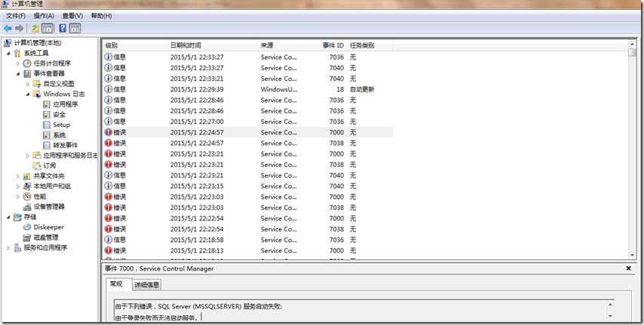Click the show/hide console tree toolbar icon
Screen dimensions: 644x325
(48, 29)
